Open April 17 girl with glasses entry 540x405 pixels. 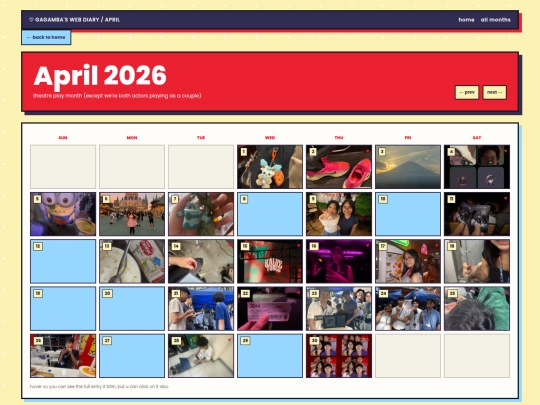pyautogui.click(x=408, y=261)
